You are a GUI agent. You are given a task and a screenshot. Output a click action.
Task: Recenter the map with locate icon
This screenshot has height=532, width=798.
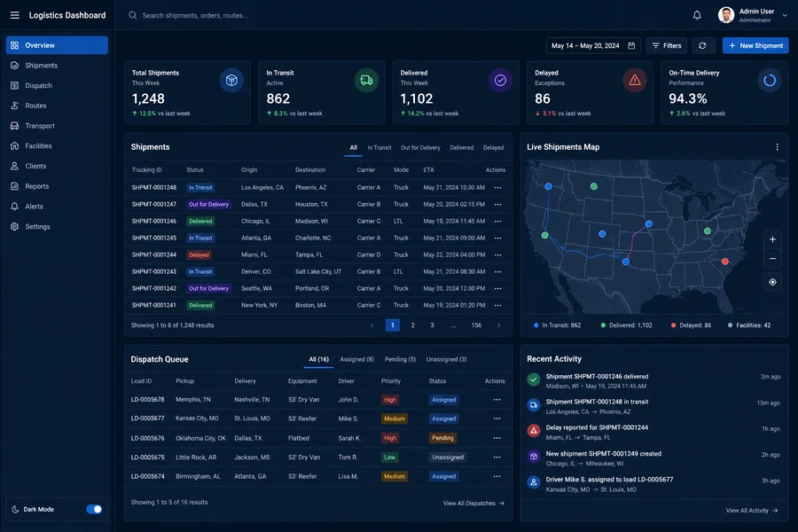click(772, 282)
